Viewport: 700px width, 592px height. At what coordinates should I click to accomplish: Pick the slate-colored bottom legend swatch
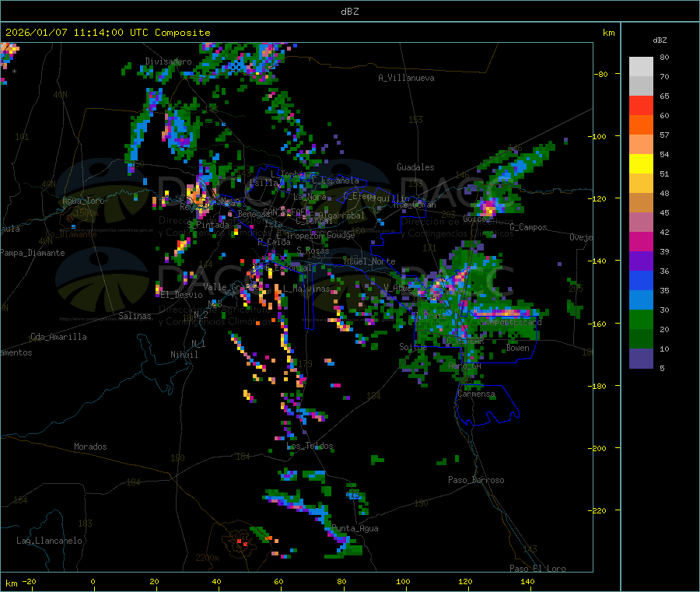click(641, 359)
